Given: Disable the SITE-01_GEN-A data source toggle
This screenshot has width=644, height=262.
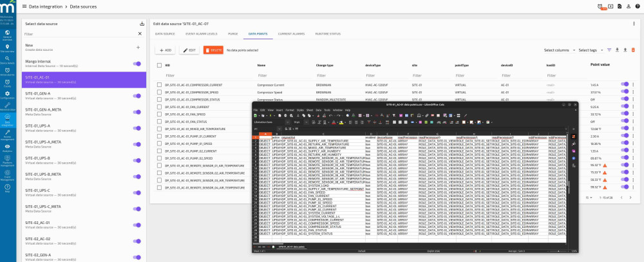Looking at the screenshot, I should coord(137,95).
